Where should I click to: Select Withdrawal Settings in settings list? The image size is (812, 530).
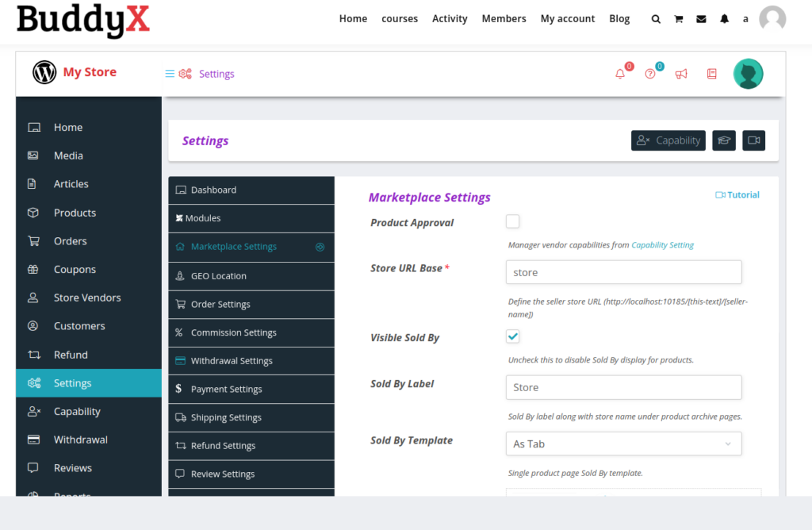point(232,361)
